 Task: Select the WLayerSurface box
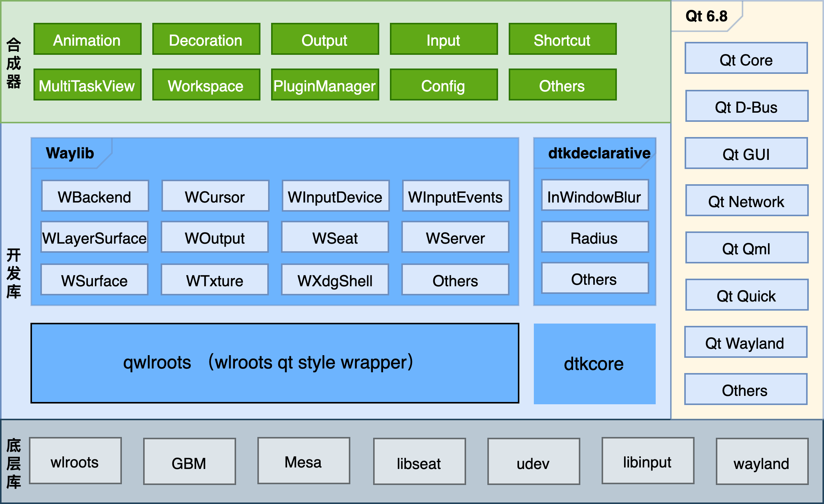click(x=94, y=237)
